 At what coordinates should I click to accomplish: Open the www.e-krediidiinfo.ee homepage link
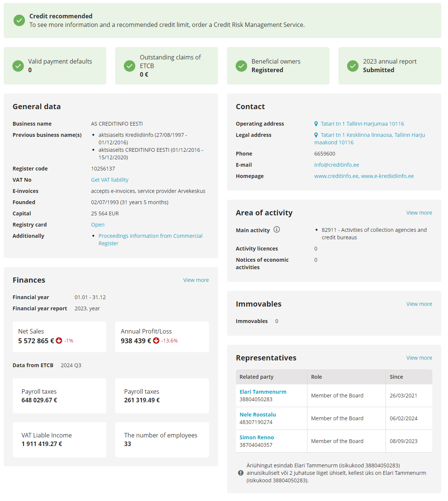click(x=387, y=176)
